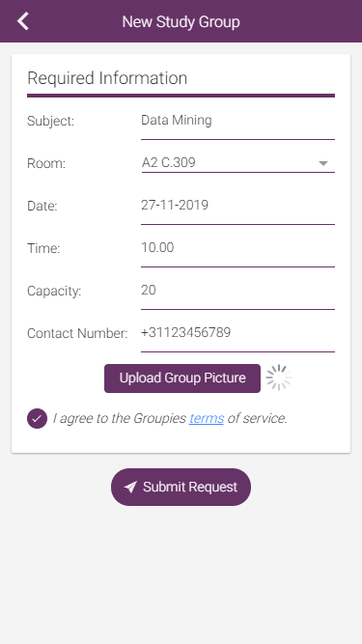The height and width of the screenshot is (644, 362).
Task: Click the Time field showing 10.00
Action: click(238, 252)
